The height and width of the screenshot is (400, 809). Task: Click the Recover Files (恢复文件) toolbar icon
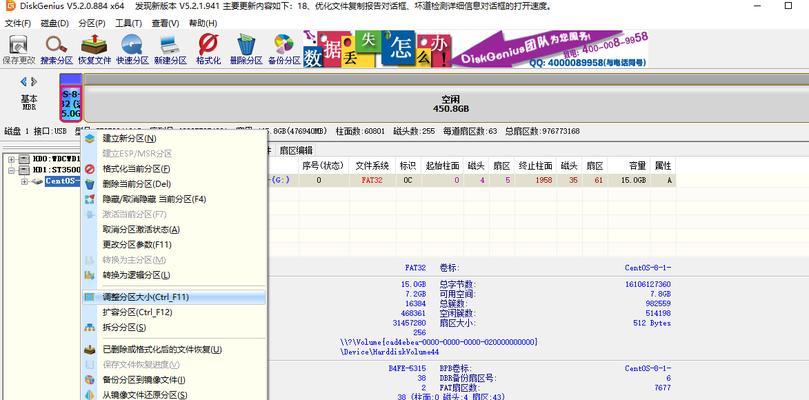[94, 50]
